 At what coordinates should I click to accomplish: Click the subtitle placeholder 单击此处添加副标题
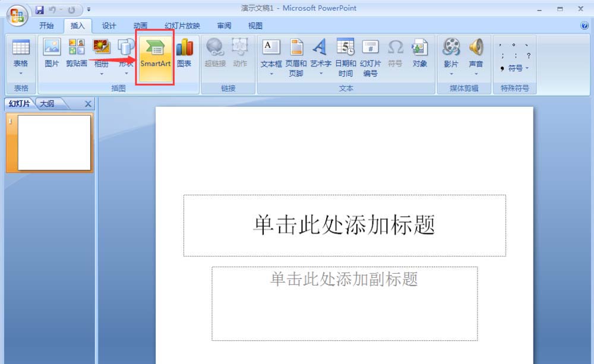point(345,304)
